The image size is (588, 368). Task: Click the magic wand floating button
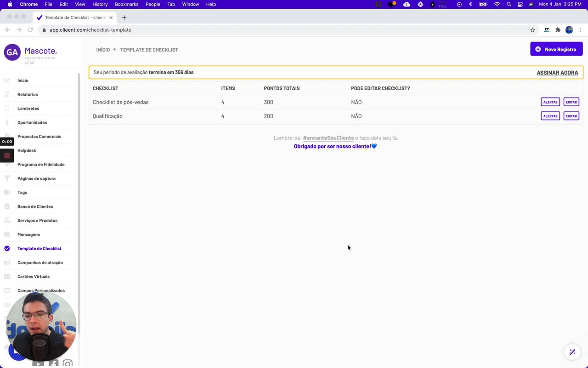pos(572,352)
